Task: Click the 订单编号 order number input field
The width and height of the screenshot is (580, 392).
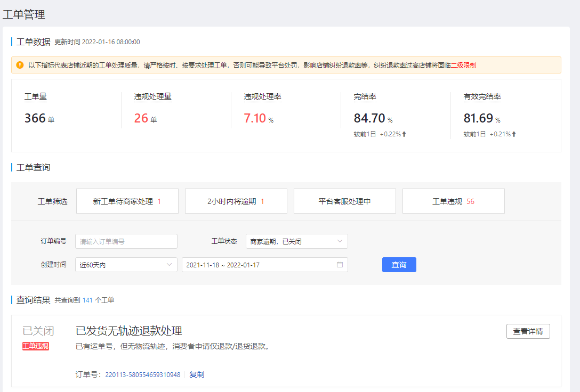Action: (126, 241)
